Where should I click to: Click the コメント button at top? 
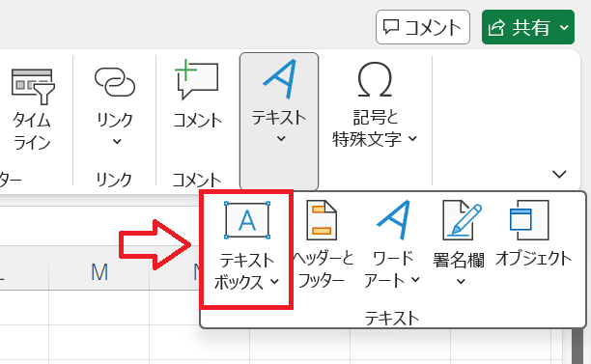pos(423,27)
